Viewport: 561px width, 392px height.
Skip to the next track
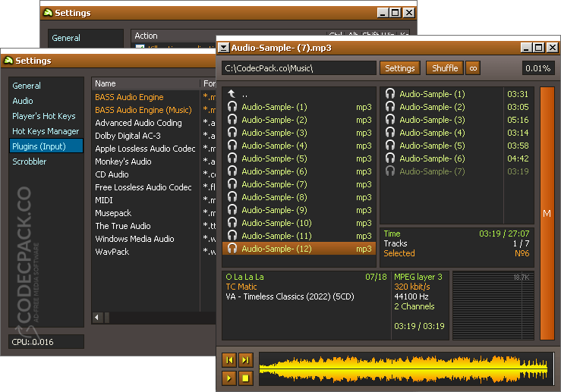(245, 359)
